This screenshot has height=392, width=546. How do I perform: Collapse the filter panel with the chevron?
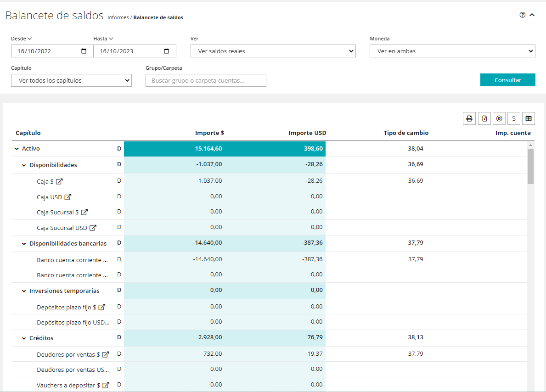click(532, 15)
